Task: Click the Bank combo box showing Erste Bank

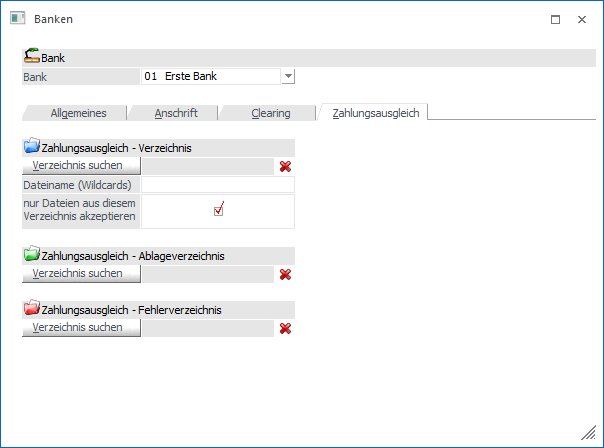Action: [x=210, y=76]
